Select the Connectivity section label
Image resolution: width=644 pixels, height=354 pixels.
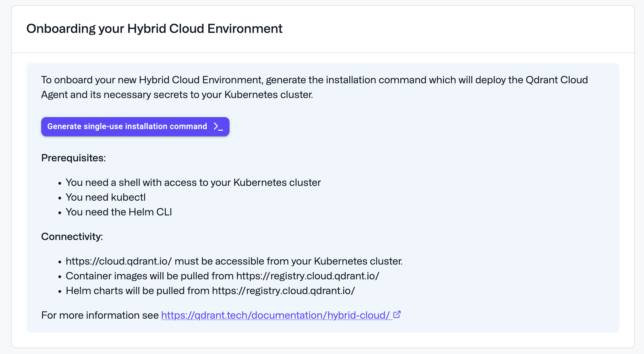pyautogui.click(x=72, y=236)
